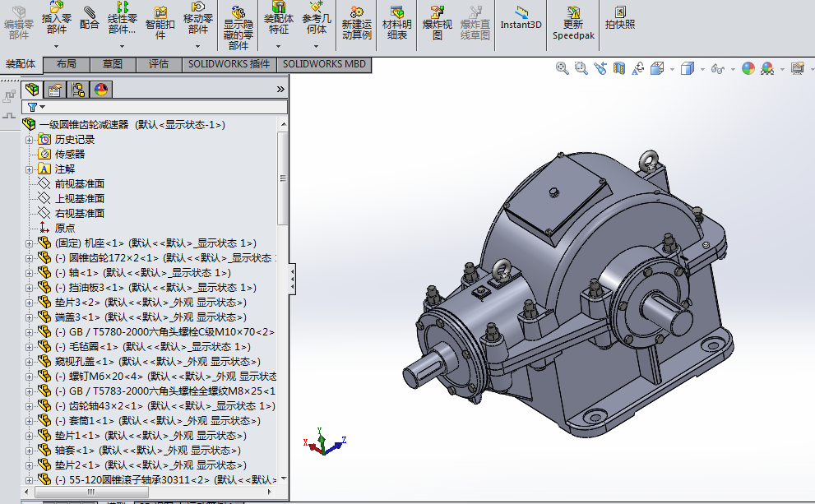Open the ConfigurationManager panel tab icon
The image size is (815, 504).
pos(78,90)
